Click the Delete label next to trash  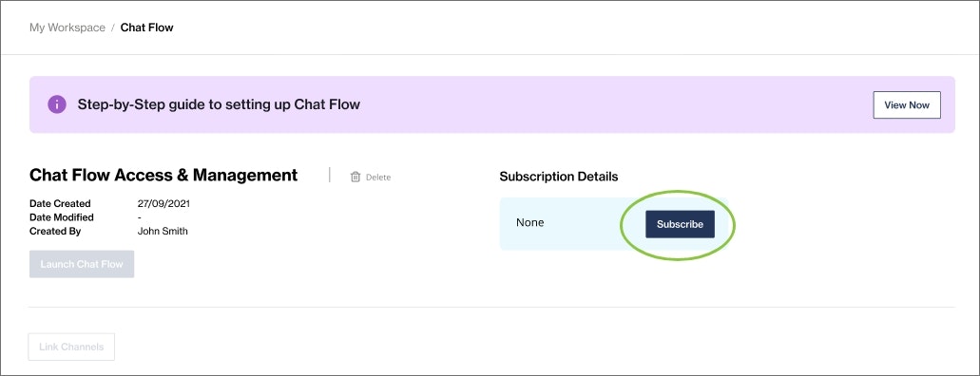click(x=378, y=178)
